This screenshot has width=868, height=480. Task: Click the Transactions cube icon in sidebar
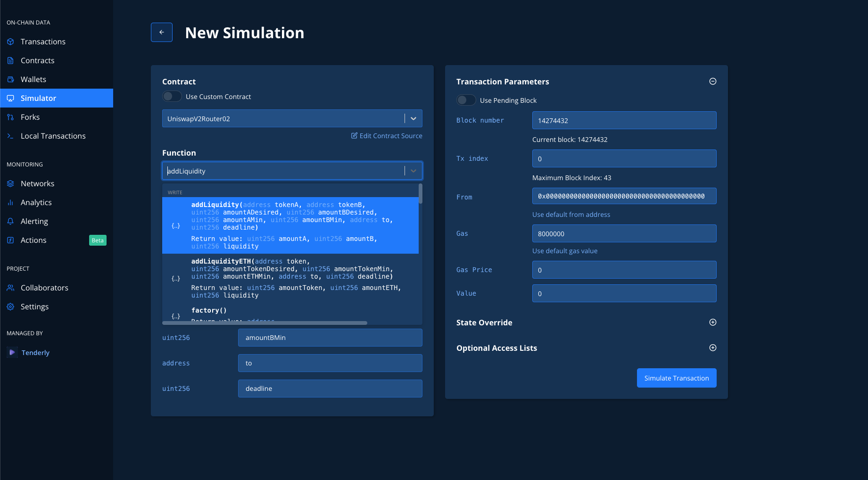point(10,41)
